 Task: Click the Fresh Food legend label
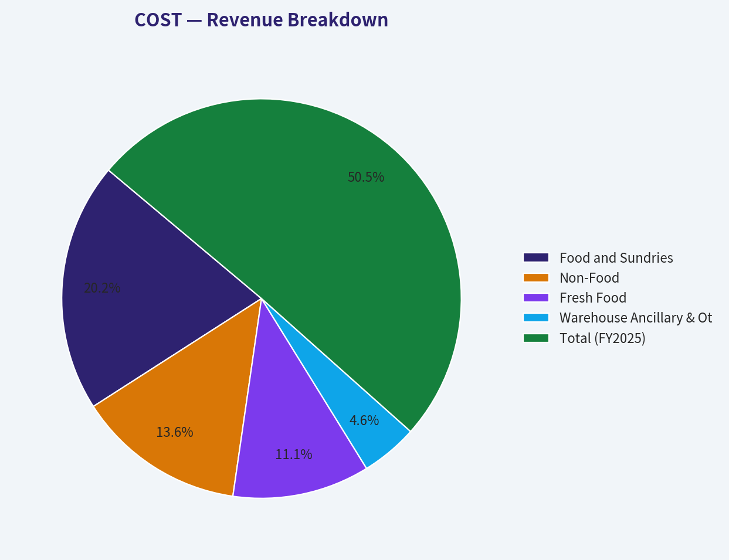click(593, 298)
